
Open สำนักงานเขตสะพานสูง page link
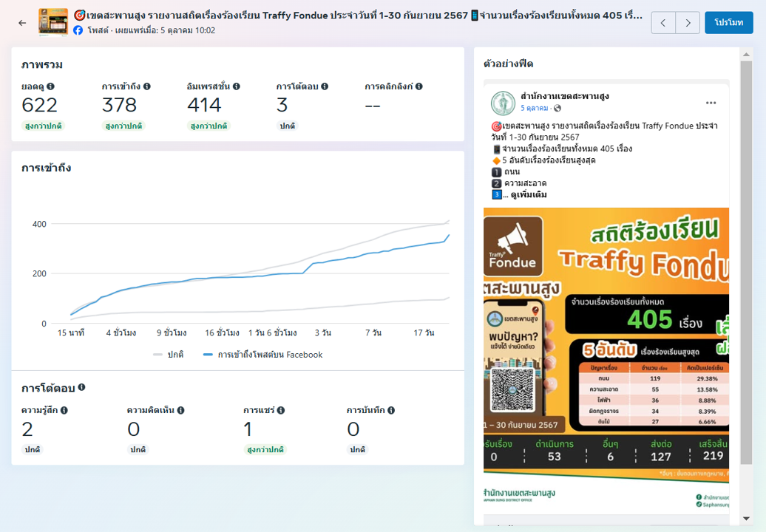coord(564,96)
